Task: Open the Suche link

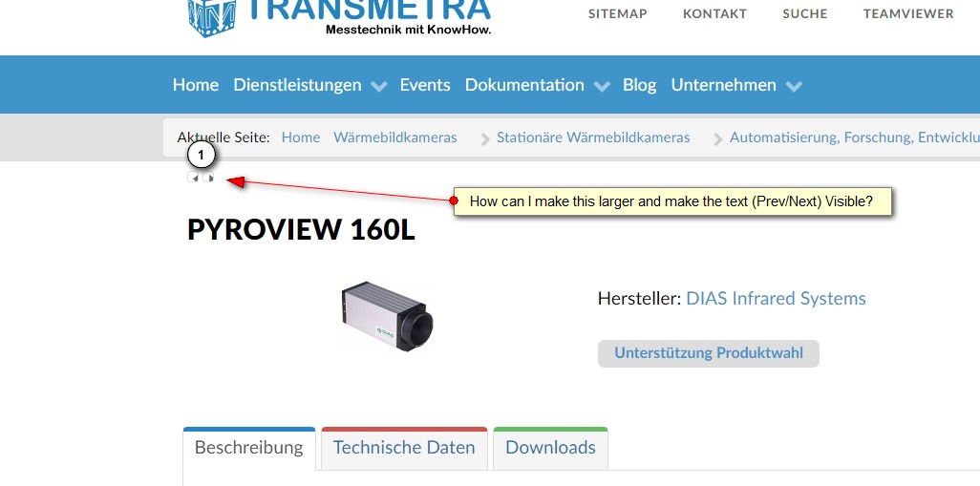Action: click(805, 13)
